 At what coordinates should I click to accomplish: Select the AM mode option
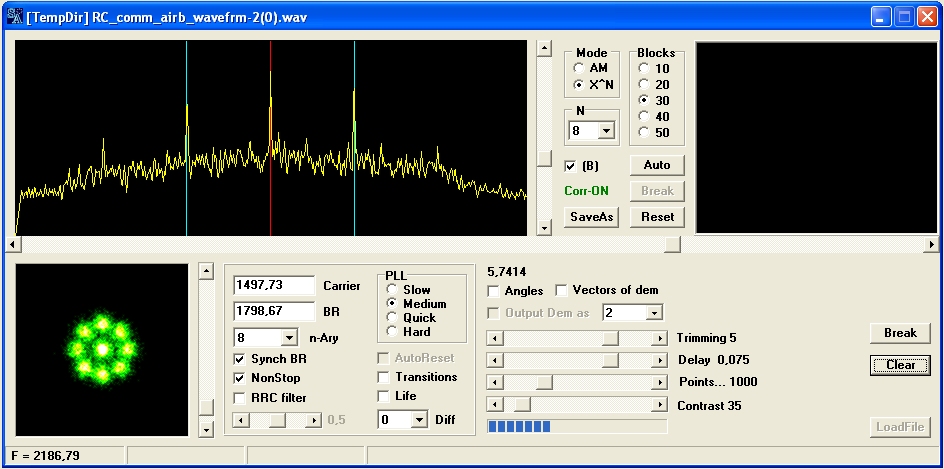pos(578,68)
